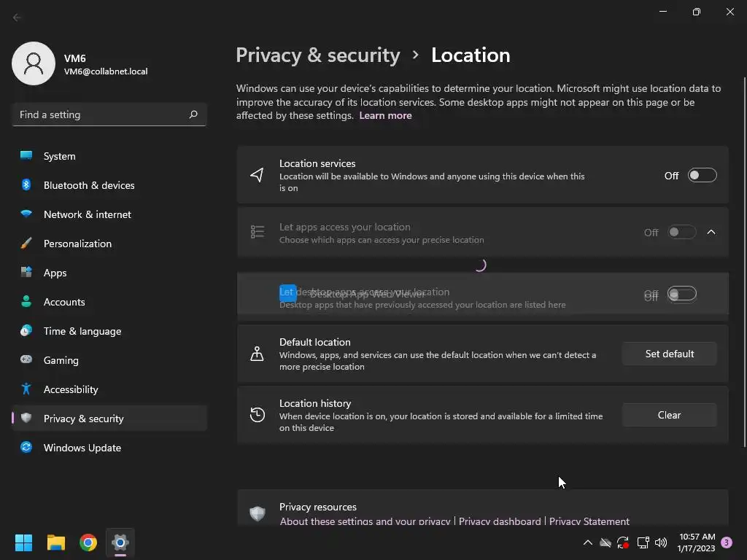
Task: Collapse the app location access section chevron
Action: (711, 233)
